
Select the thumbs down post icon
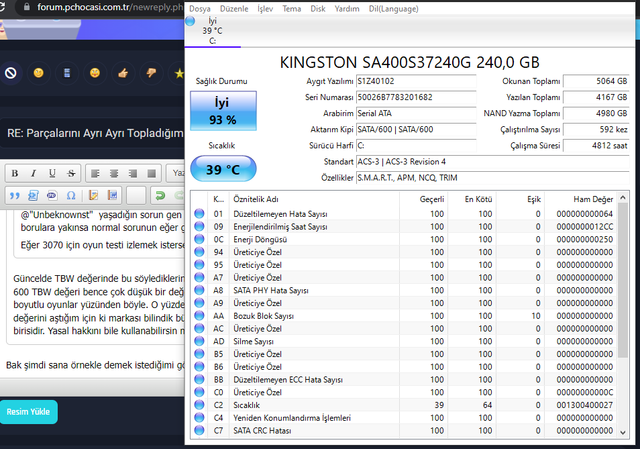click(x=151, y=73)
